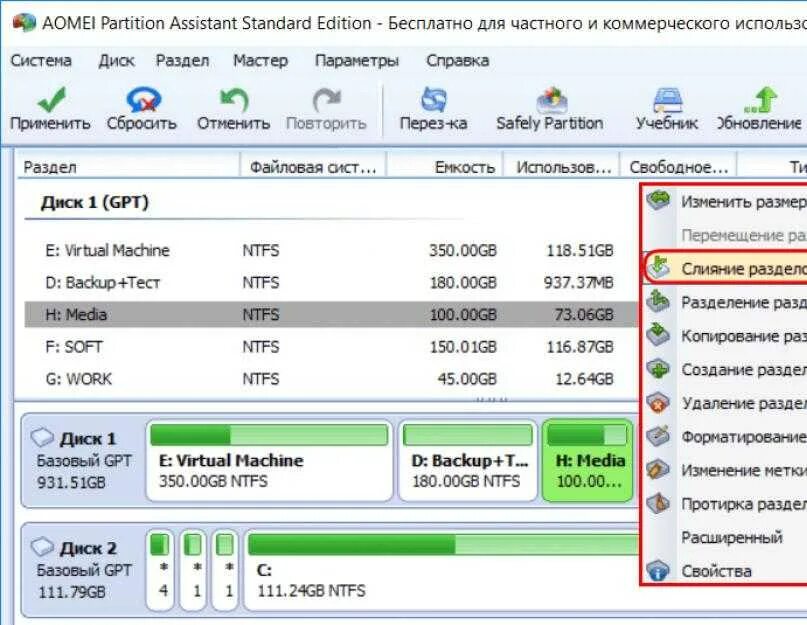Click the 45.00GB capacity cell for G:
Viewport: 807px width, 625px height.
tap(467, 379)
